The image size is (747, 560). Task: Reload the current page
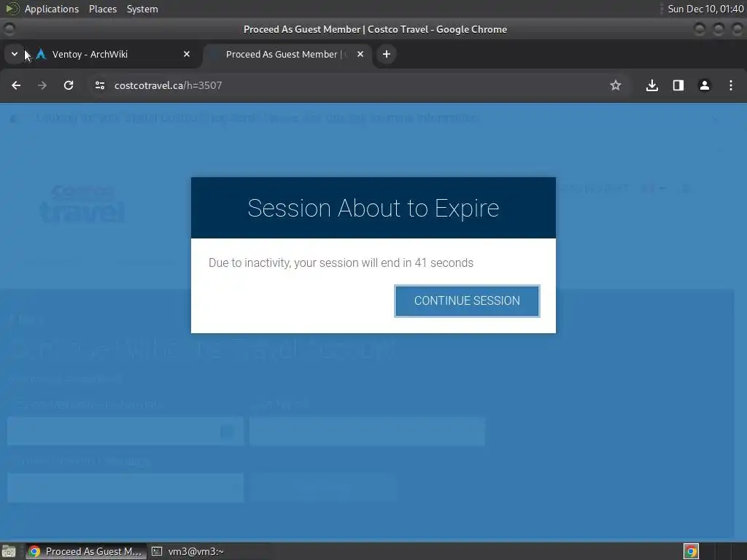click(69, 85)
